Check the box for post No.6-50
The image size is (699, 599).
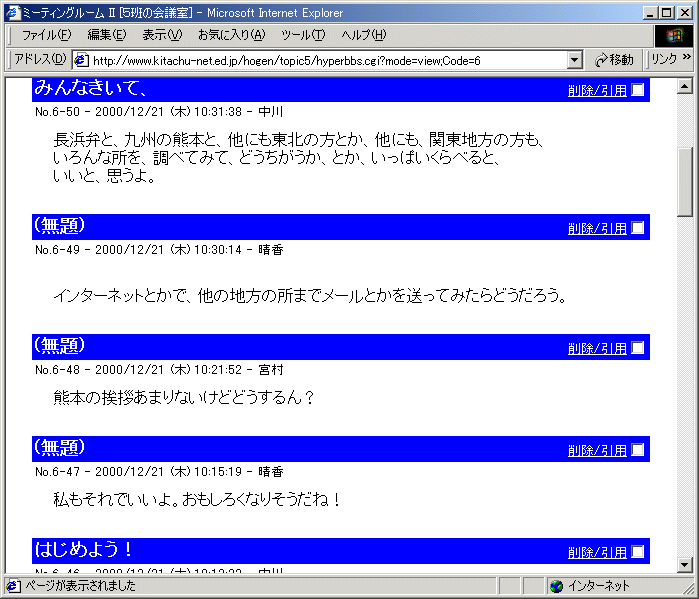[x=638, y=90]
